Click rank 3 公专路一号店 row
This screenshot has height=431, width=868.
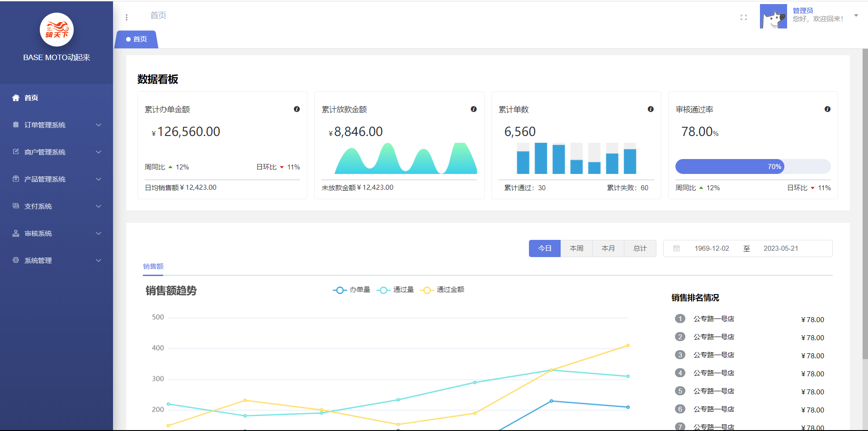(750, 355)
